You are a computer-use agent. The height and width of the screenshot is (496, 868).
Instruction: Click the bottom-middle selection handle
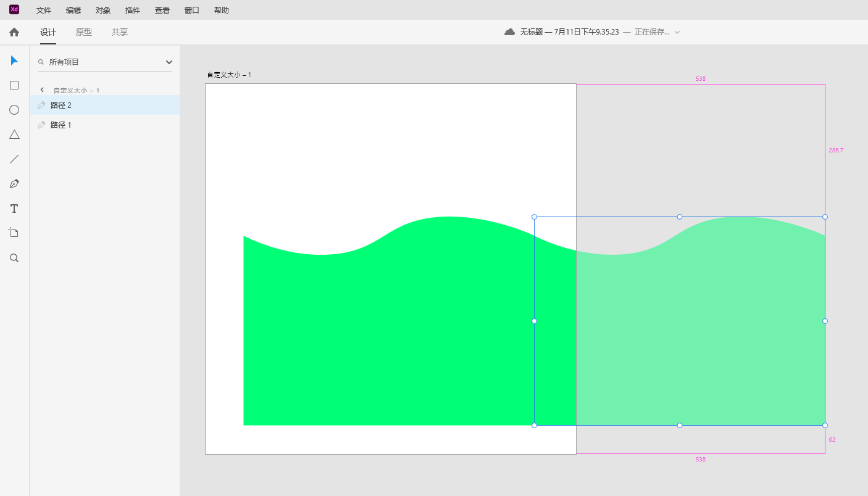(680, 425)
